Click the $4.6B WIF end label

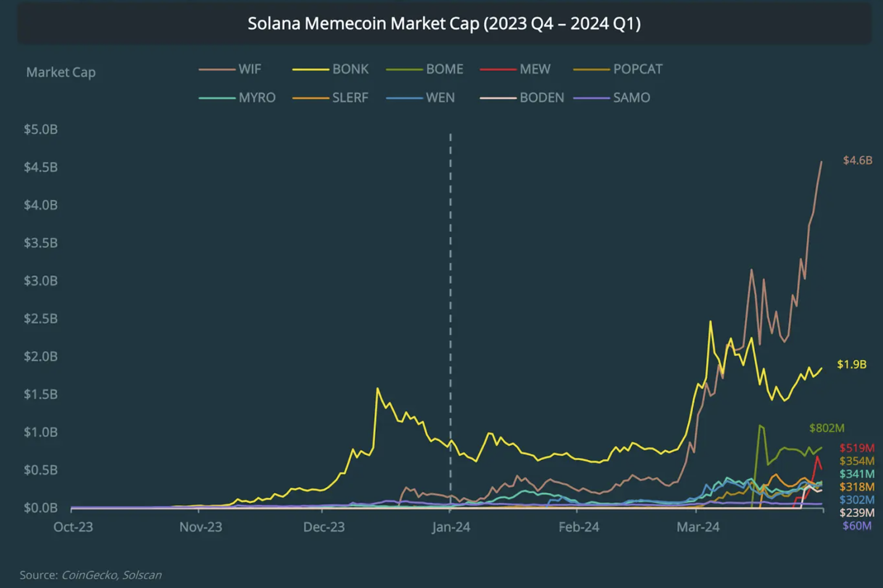pos(857,161)
